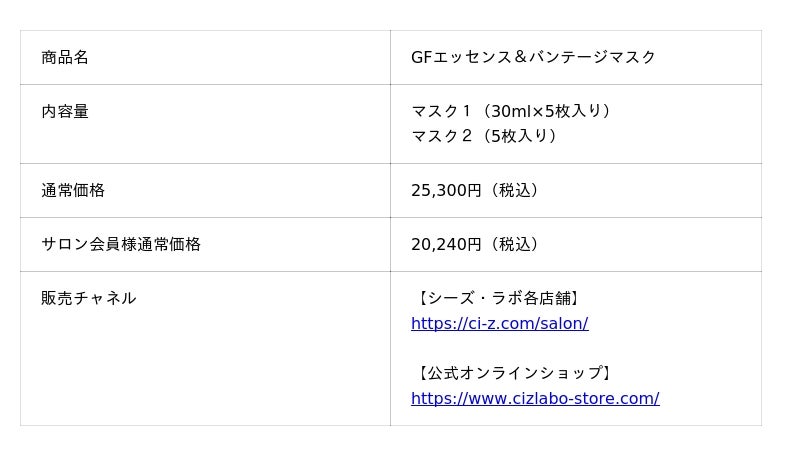Click the 販売チャネル row label
The height and width of the screenshot is (456, 800).
coord(89,298)
